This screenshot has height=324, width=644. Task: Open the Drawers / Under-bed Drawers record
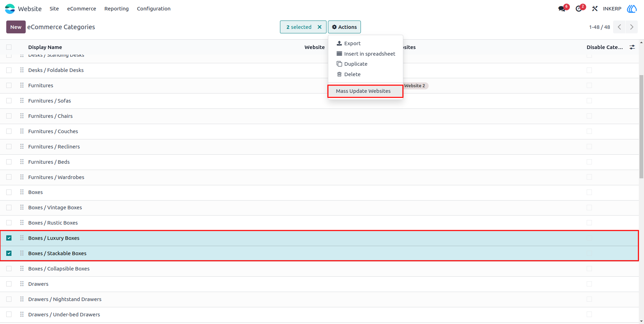pos(64,315)
